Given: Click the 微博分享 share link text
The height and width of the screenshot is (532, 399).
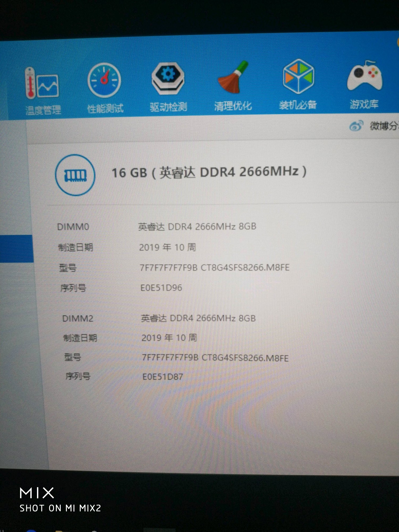Looking at the screenshot, I should (384, 126).
